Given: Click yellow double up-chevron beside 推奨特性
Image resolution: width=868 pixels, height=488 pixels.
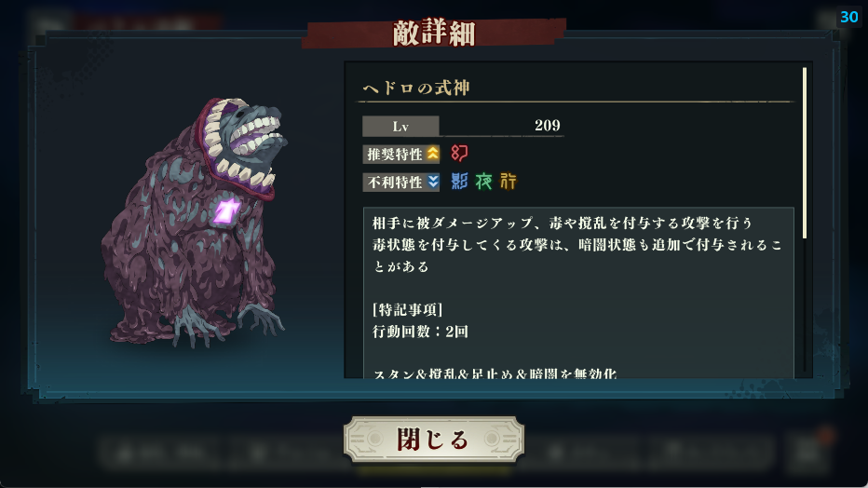Looking at the screenshot, I should tap(432, 154).
